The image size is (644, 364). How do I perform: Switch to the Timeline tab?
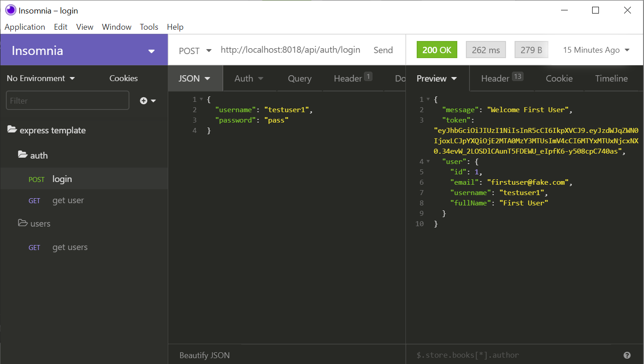click(x=611, y=78)
